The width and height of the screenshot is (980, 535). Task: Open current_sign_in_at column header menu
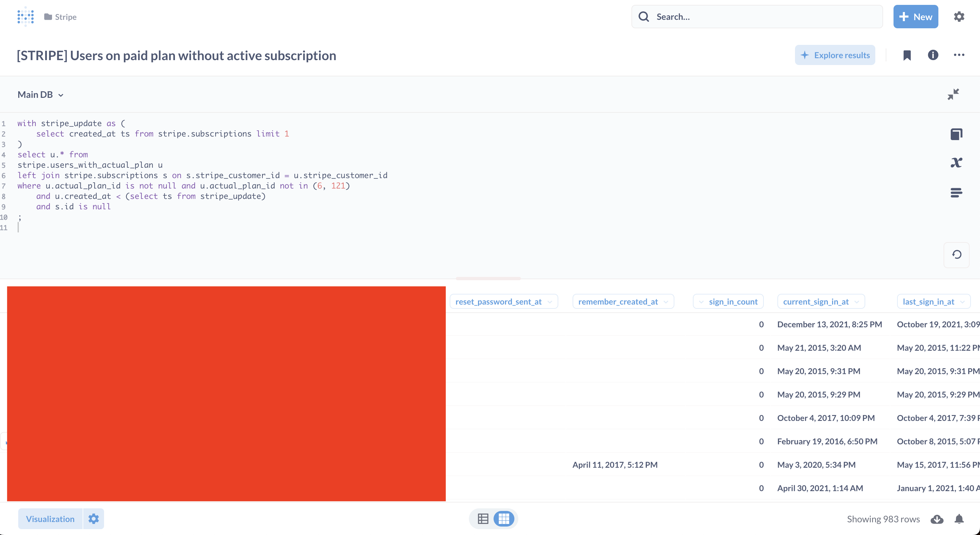821,302
